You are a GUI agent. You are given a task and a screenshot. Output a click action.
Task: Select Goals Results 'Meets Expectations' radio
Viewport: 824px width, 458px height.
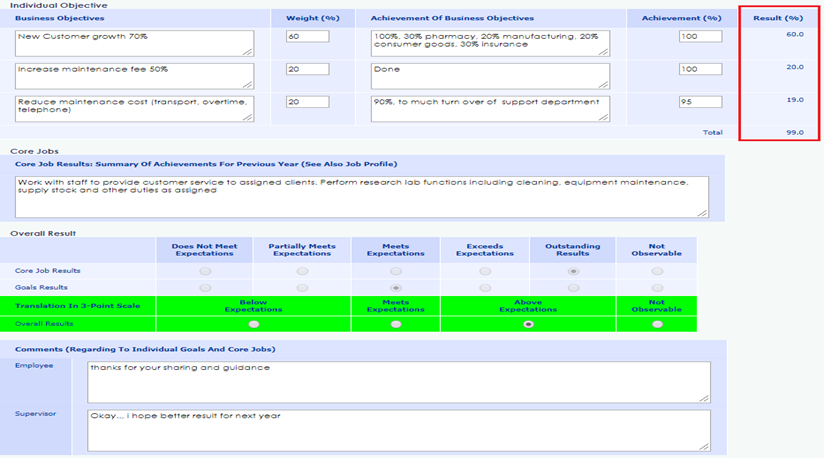click(396, 288)
